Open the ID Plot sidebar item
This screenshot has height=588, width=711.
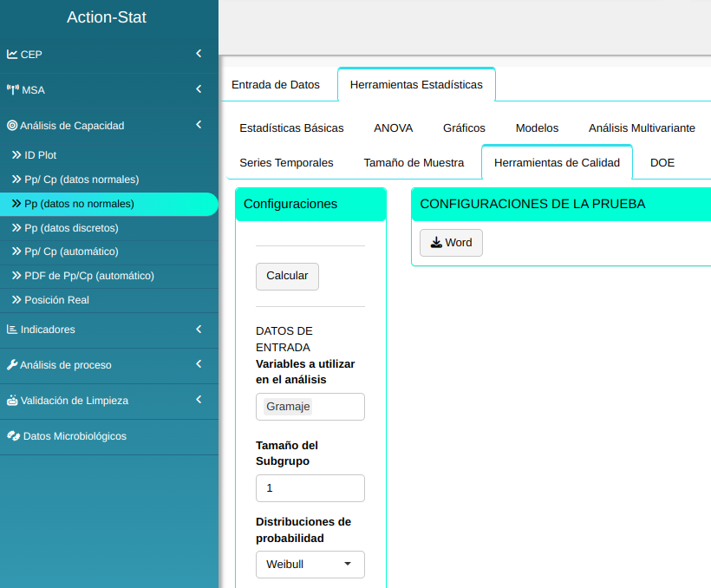coord(40,155)
